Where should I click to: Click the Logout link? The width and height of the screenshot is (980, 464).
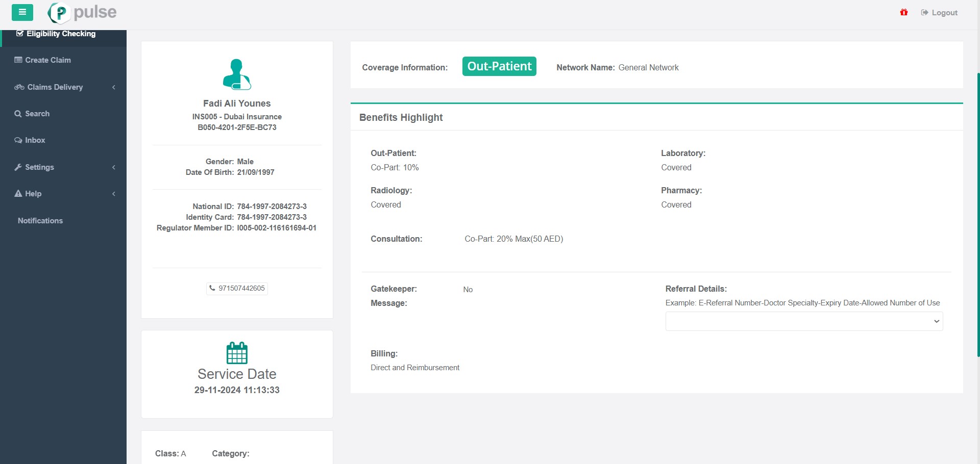click(x=939, y=13)
